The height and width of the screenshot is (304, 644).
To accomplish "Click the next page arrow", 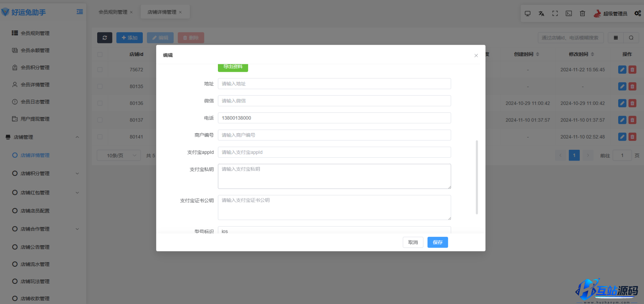I will click(x=588, y=155).
